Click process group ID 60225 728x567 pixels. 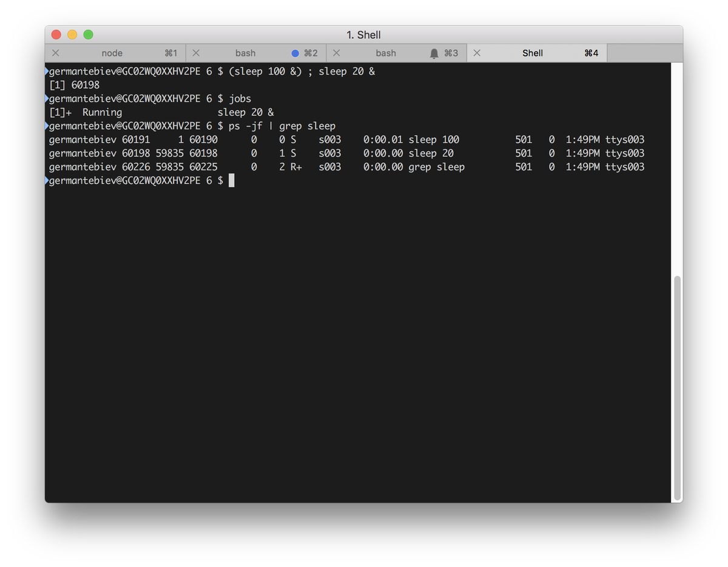pyautogui.click(x=203, y=167)
